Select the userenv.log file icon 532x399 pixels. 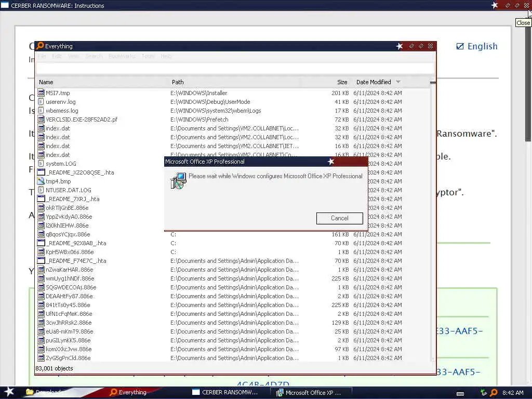pyautogui.click(x=41, y=101)
